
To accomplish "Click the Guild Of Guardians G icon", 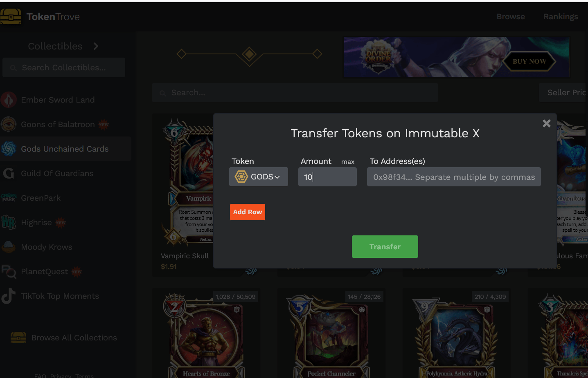I will [9, 173].
